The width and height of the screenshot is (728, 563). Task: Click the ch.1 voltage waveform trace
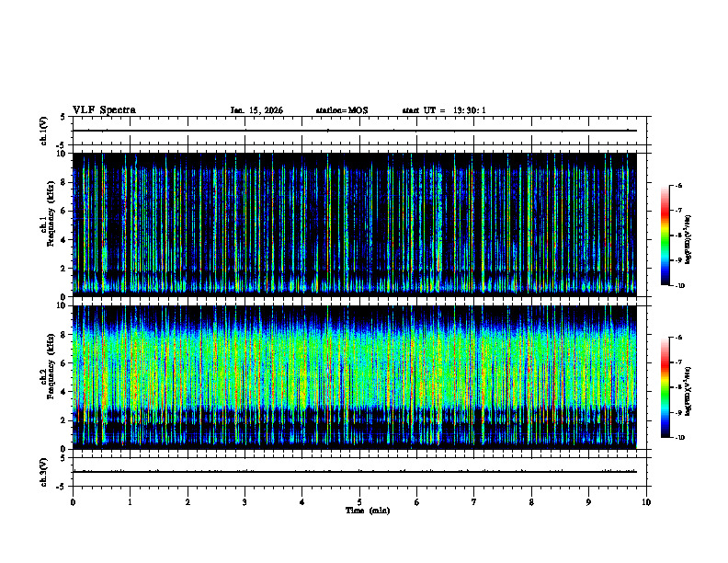(355, 131)
